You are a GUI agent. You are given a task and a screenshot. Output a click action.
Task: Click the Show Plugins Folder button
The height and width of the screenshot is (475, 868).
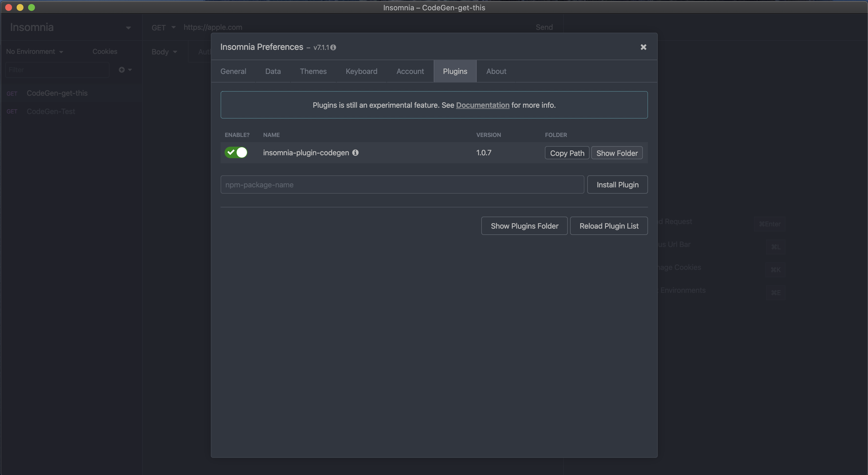tap(524, 226)
